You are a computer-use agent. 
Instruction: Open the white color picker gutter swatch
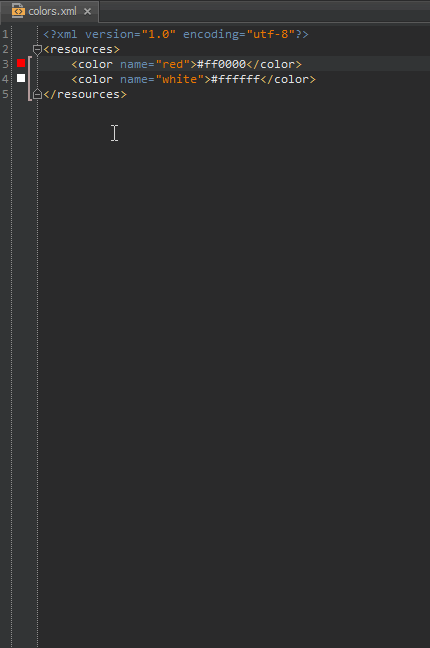[21, 78]
